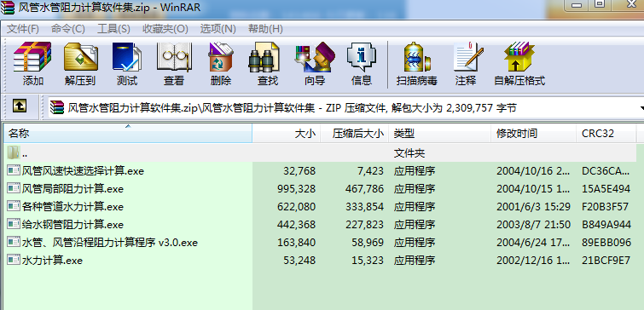Click CRC32 value B849A944
This screenshot has height=310, width=644.
pos(606,224)
